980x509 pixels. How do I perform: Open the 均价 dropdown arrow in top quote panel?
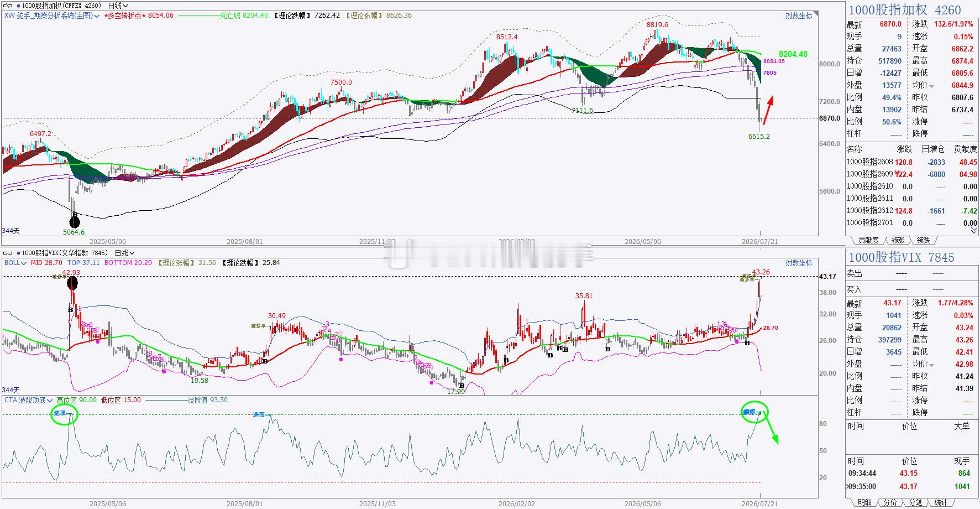(932, 86)
